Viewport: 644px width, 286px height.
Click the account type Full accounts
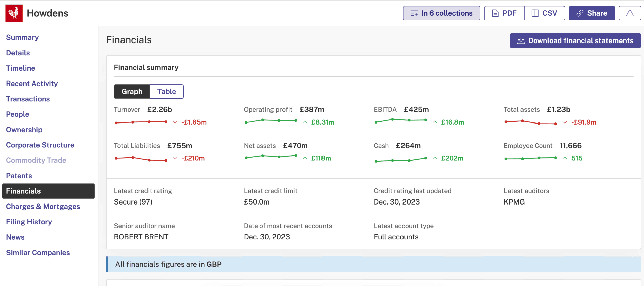[396, 237]
